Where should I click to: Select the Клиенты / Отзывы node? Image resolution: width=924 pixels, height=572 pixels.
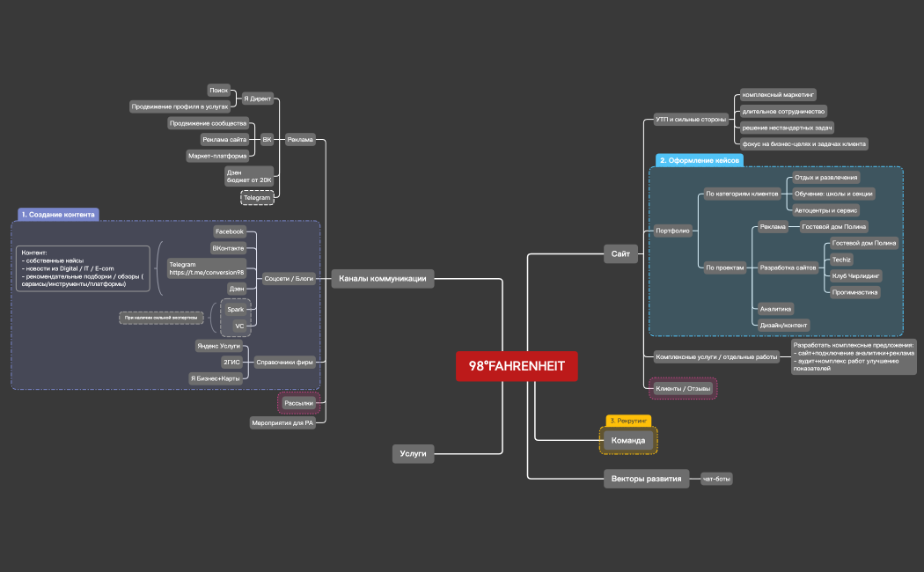coord(681,388)
